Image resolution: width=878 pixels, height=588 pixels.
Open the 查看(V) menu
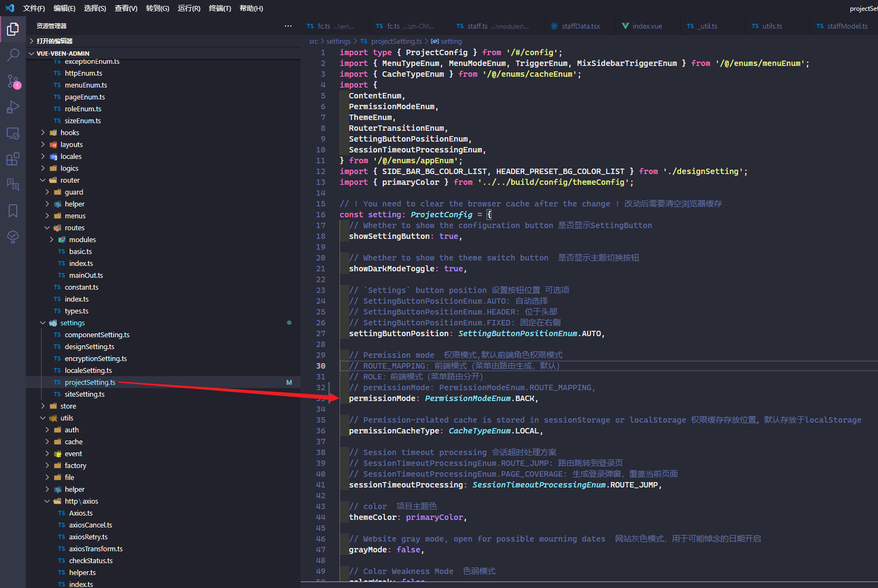pos(126,8)
